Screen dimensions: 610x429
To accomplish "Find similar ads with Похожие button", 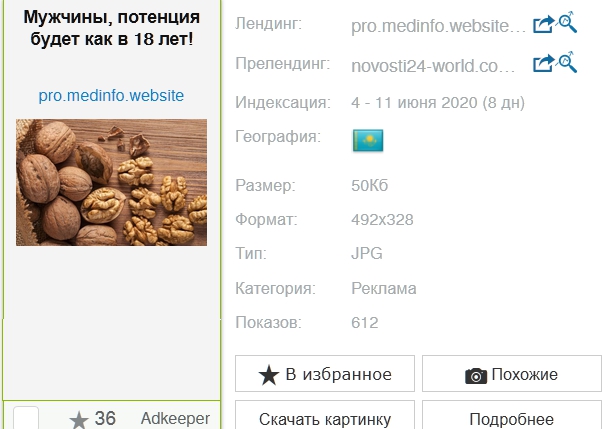I will [x=512, y=373].
